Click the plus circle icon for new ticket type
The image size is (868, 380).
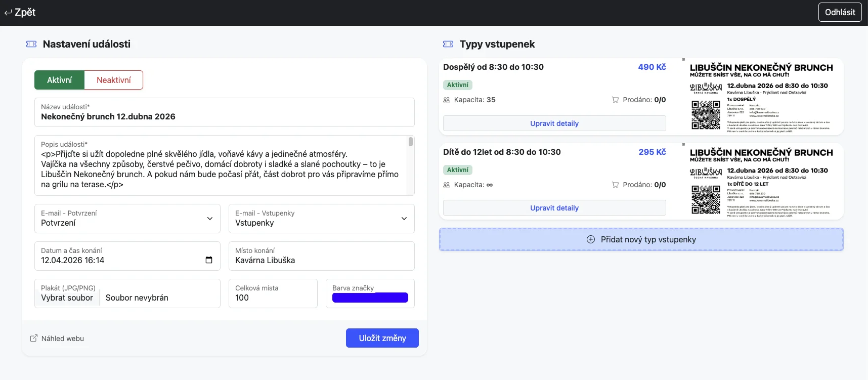click(x=591, y=239)
